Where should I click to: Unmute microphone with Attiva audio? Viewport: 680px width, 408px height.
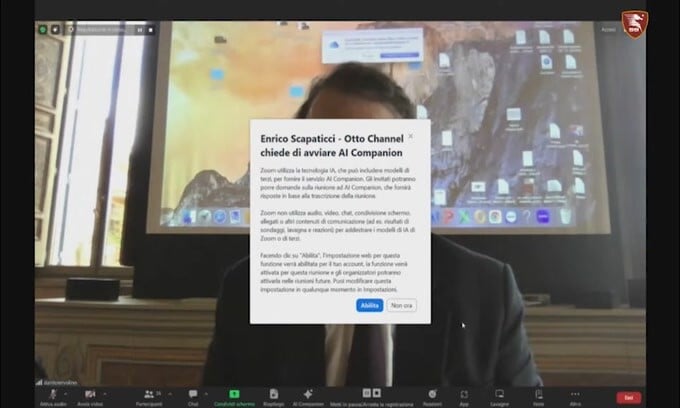click(53, 397)
